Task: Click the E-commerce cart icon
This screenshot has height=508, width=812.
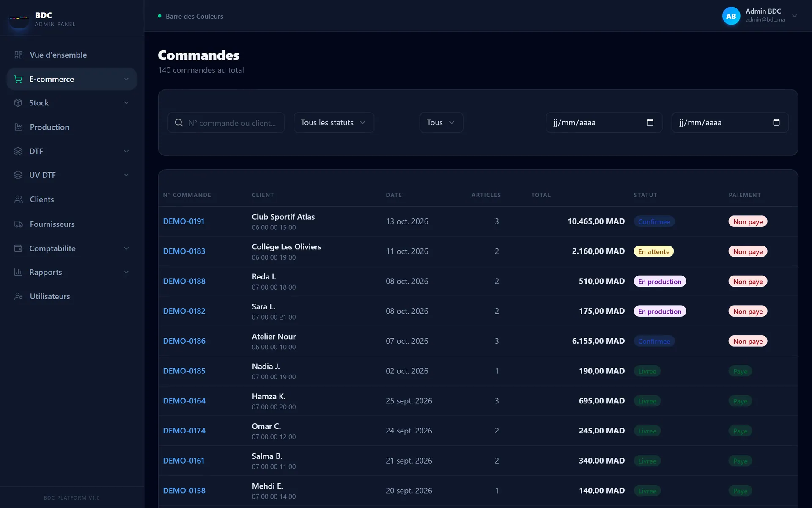Action: [x=18, y=79]
